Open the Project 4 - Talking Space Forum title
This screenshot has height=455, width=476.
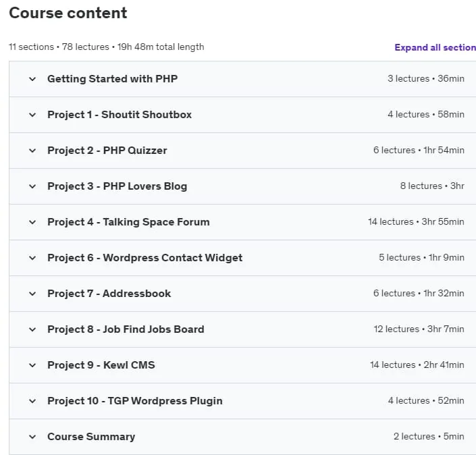[x=128, y=222]
